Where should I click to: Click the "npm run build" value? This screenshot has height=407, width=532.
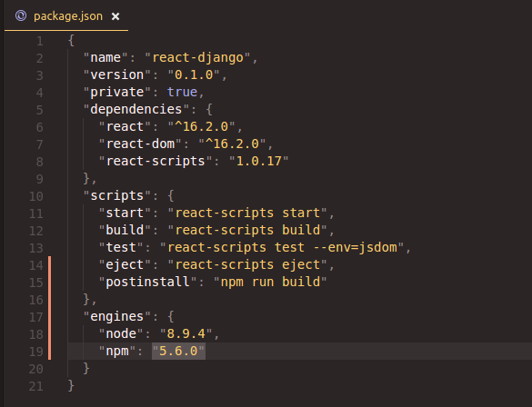[x=270, y=283]
